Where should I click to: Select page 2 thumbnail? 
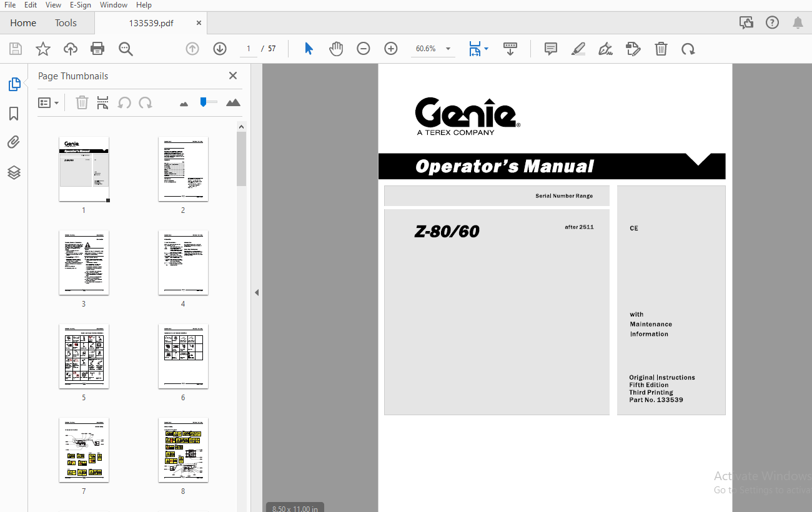coord(183,169)
